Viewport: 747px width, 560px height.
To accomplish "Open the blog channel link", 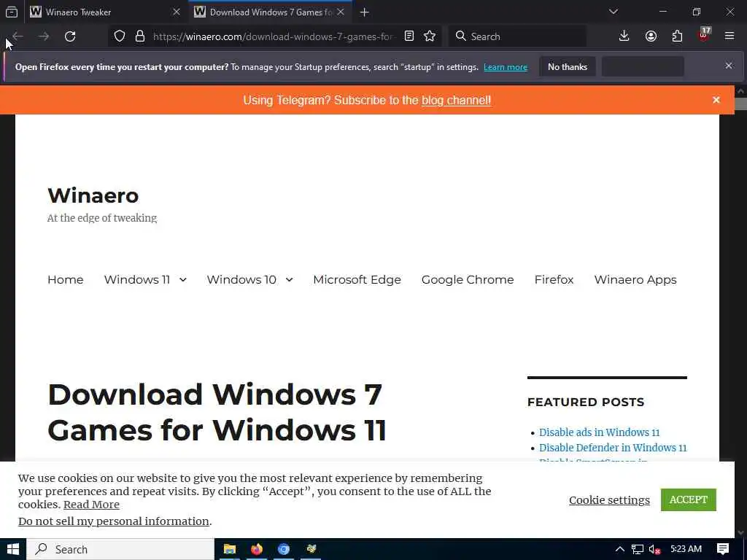I will pos(456,101).
